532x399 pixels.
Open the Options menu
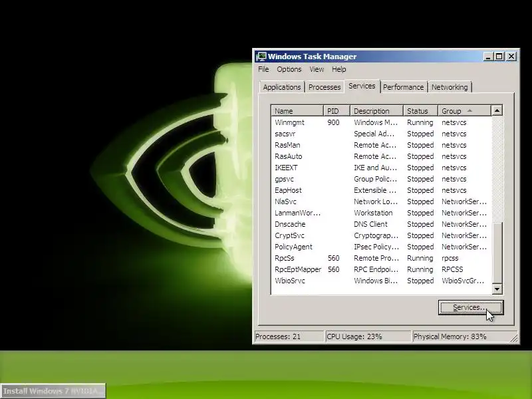(x=289, y=69)
